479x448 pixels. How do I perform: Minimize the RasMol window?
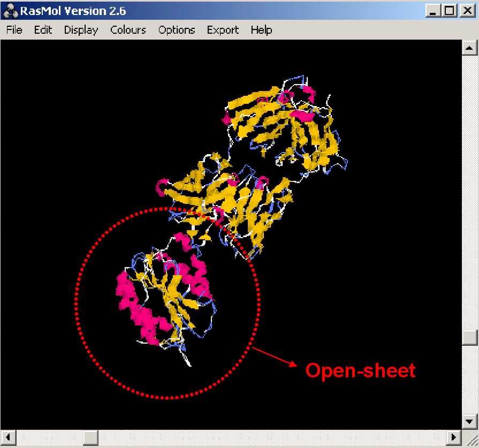(x=434, y=10)
